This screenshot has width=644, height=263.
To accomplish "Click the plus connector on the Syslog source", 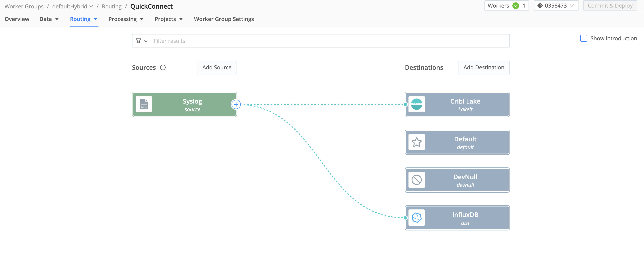I will [x=236, y=104].
